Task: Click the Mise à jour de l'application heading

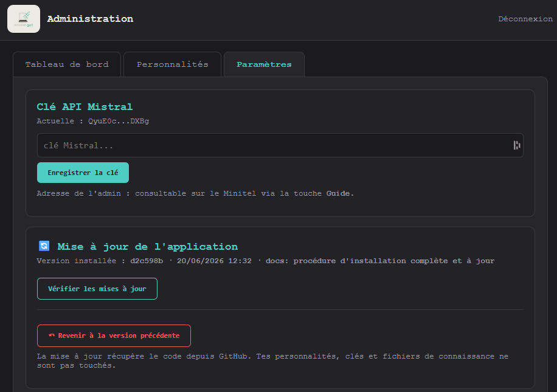Action: pyautogui.click(x=147, y=246)
